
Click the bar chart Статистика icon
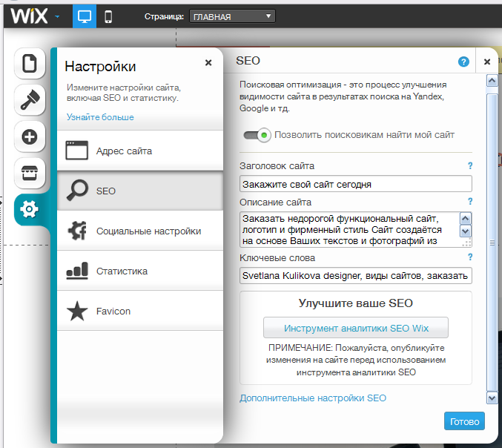[77, 271]
